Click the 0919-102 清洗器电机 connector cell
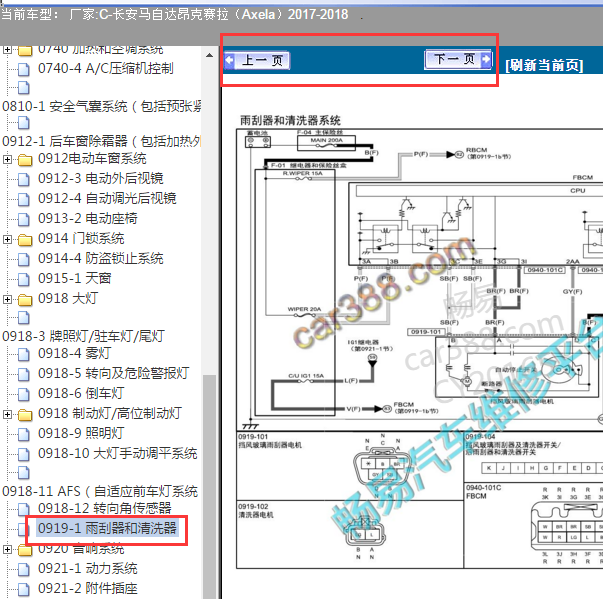The width and height of the screenshot is (603, 599). click(350, 534)
